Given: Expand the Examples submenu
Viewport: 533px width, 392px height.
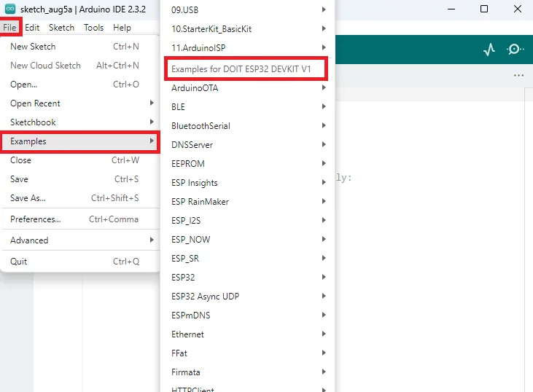Looking at the screenshot, I should [80, 141].
